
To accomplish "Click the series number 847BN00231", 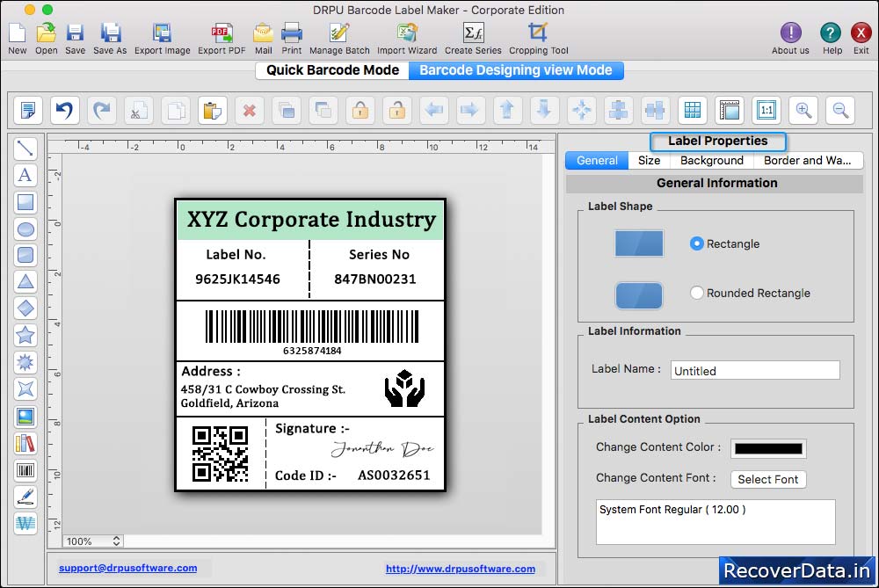I will [375, 279].
